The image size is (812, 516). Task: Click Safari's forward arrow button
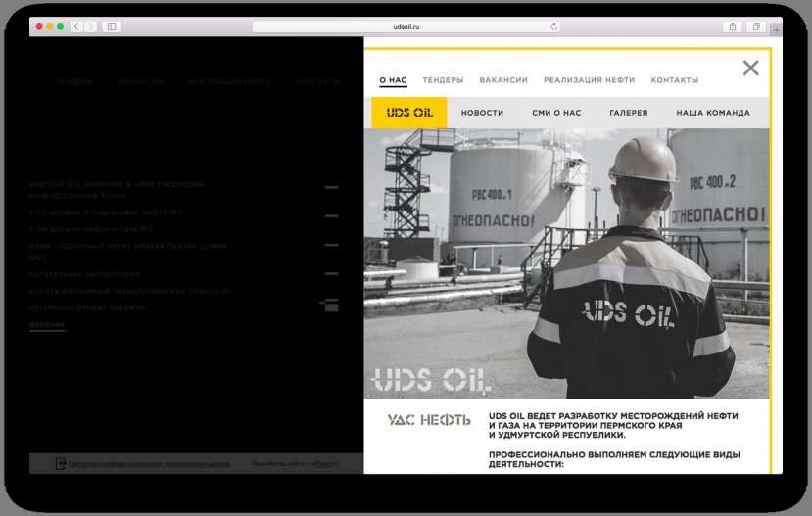click(x=91, y=26)
